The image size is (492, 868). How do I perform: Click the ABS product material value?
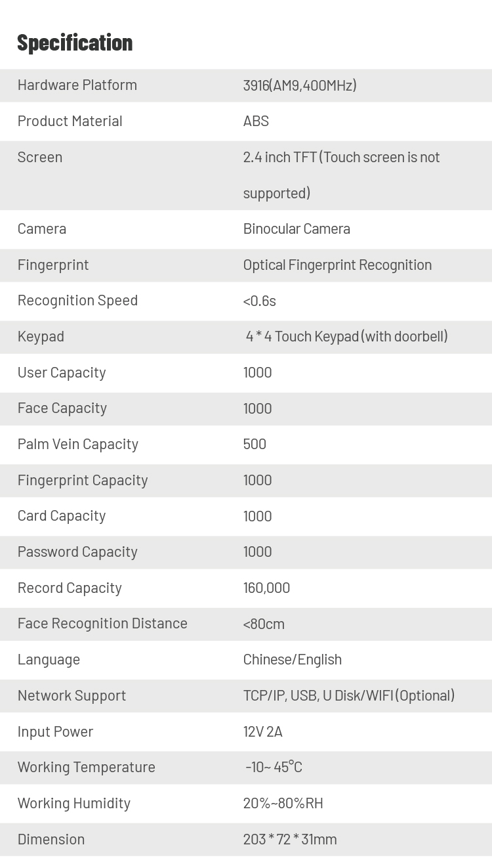pos(256,121)
